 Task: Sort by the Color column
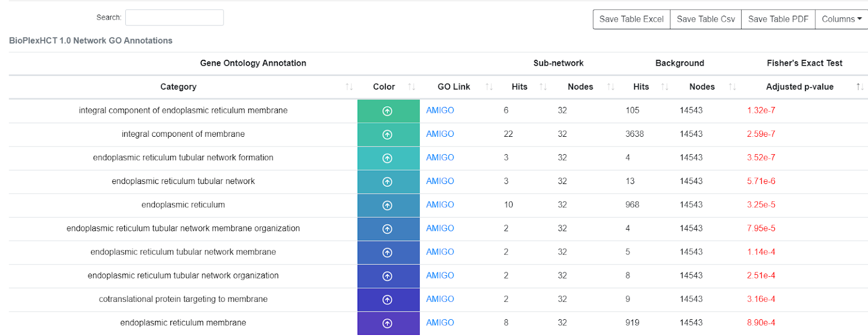411,87
